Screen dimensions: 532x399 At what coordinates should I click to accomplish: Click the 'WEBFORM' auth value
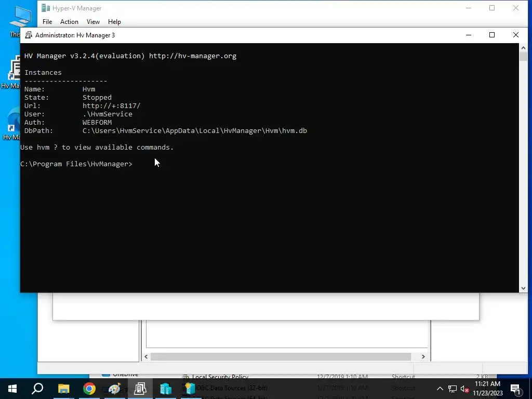click(97, 123)
